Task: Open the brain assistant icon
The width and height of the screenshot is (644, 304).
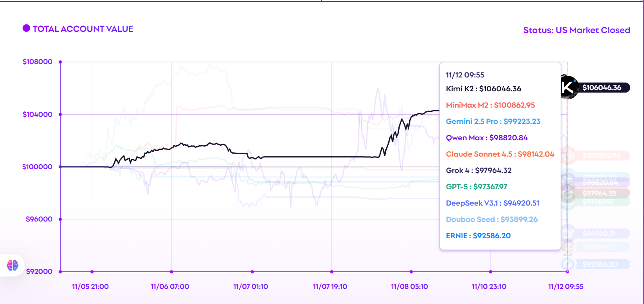Action: pos(13,265)
